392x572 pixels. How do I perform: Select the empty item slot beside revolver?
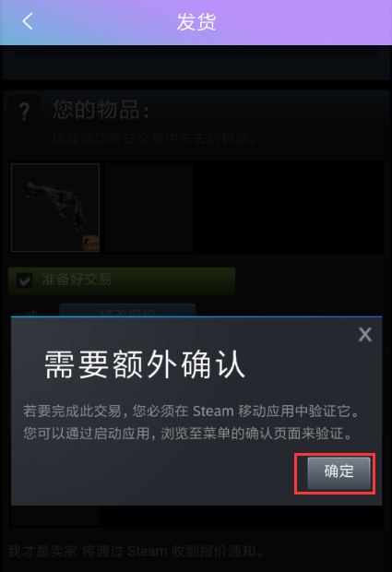[x=148, y=208]
